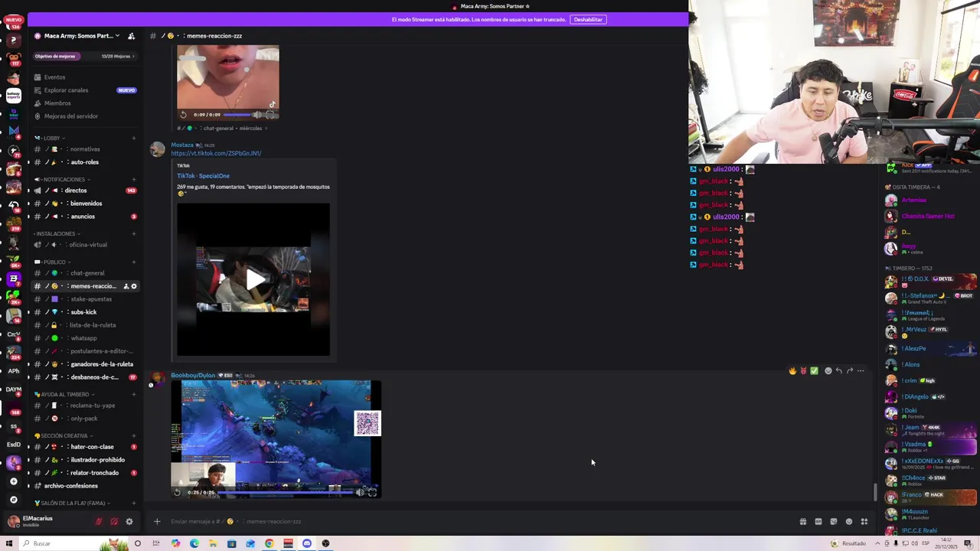The image size is (980, 551).
Task: Open Discord icon in Windows taskbar
Action: pyautogui.click(x=307, y=543)
